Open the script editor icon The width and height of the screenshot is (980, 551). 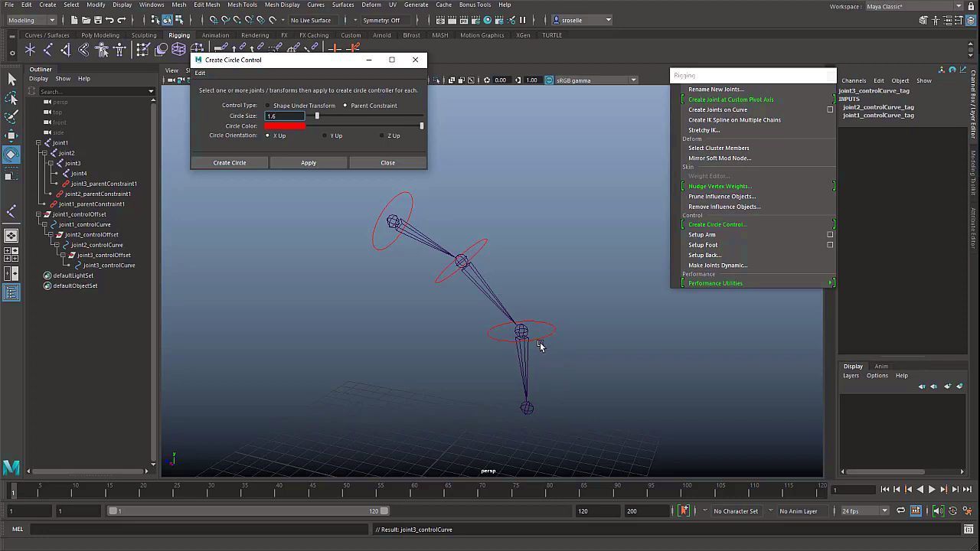pyautogui.click(x=968, y=529)
